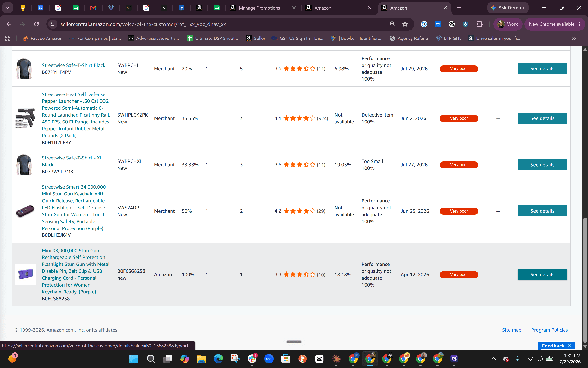Open the Streetwise Smart 24,000,000 product link
The width and height of the screenshot is (588, 368).
pos(75,208)
